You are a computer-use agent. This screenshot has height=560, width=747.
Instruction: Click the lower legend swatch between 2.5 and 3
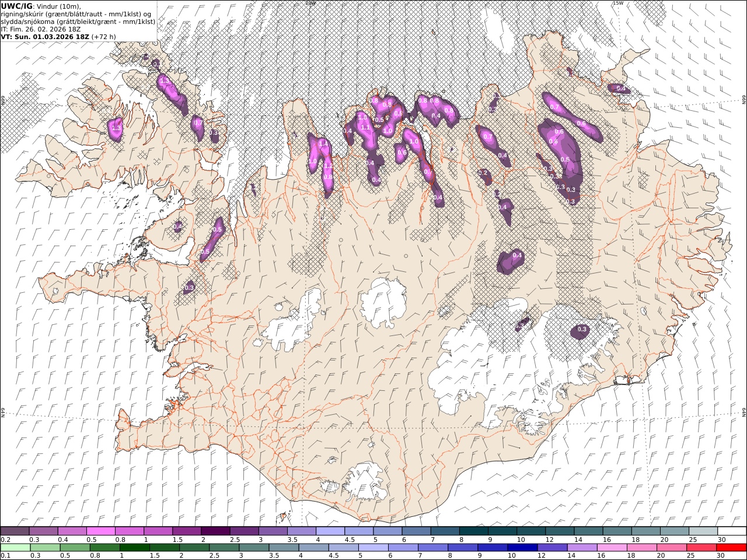pos(224,547)
